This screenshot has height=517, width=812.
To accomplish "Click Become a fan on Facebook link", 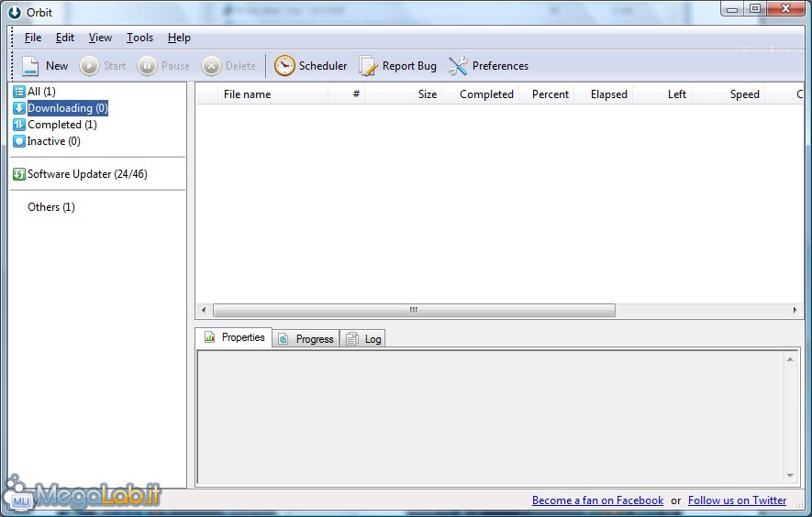I will [x=597, y=500].
